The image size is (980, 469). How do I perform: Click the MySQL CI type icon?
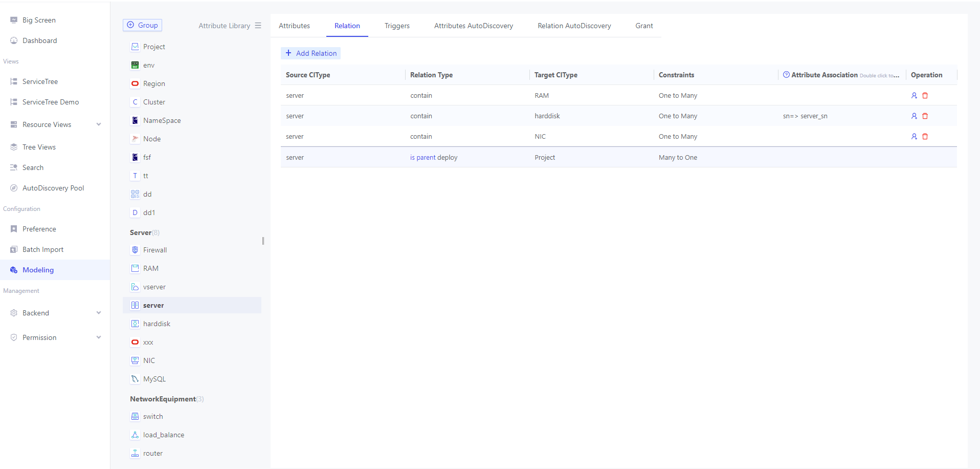(135, 379)
